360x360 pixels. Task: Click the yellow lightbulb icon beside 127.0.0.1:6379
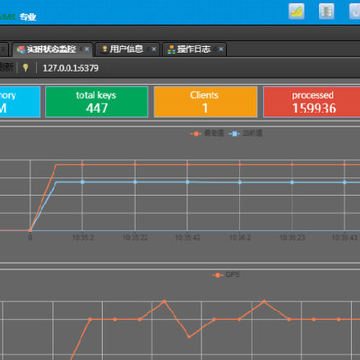25,68
